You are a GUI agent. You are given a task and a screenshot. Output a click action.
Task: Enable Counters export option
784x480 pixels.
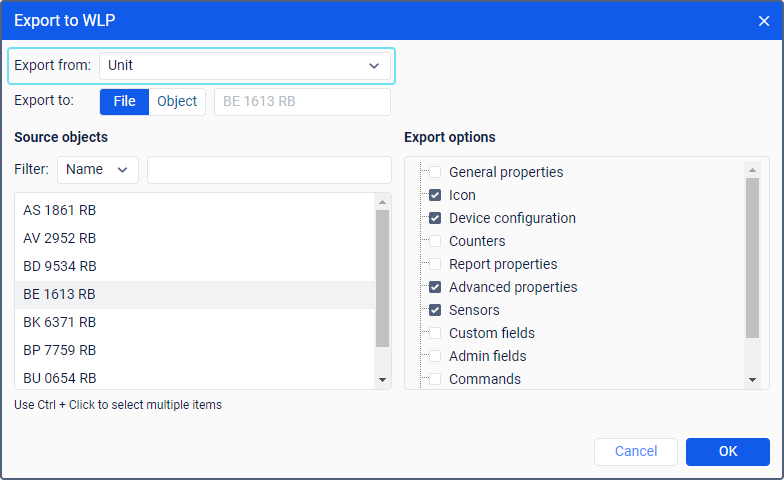point(435,241)
